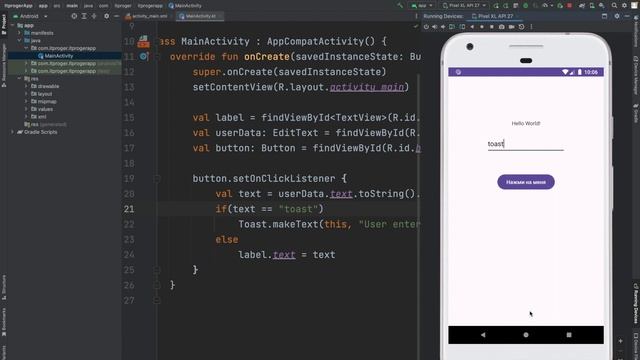This screenshot has height=360, width=640.
Task: Hide the Running Devices panel
Action: tap(627, 16)
